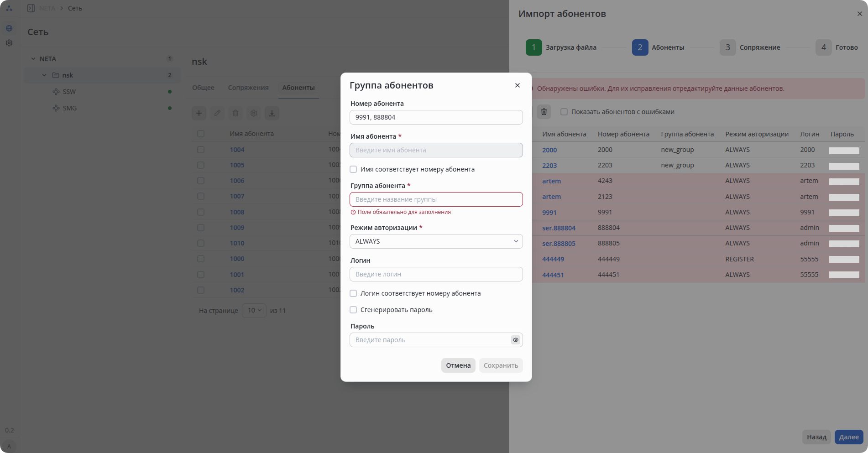Click the trash icon in import panel
The image size is (868, 453).
point(544,112)
